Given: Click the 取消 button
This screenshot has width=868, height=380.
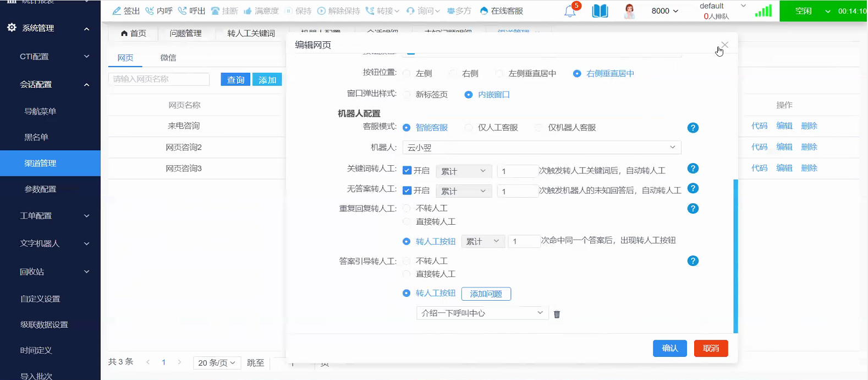Looking at the screenshot, I should pos(711,349).
